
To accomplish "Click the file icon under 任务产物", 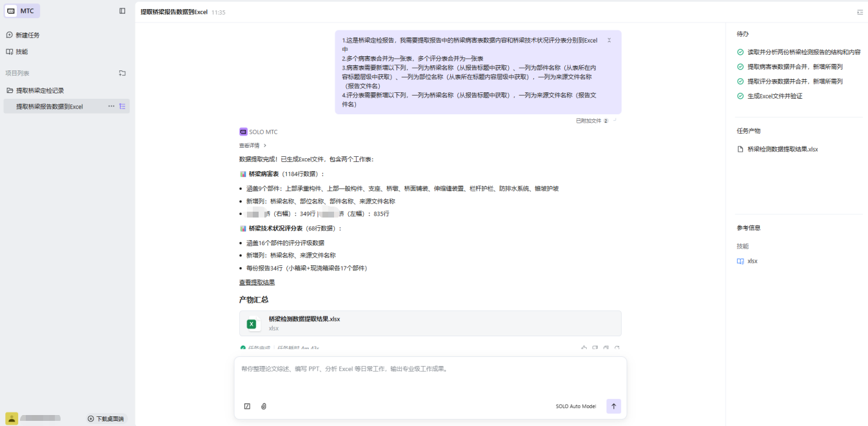I will [x=740, y=149].
